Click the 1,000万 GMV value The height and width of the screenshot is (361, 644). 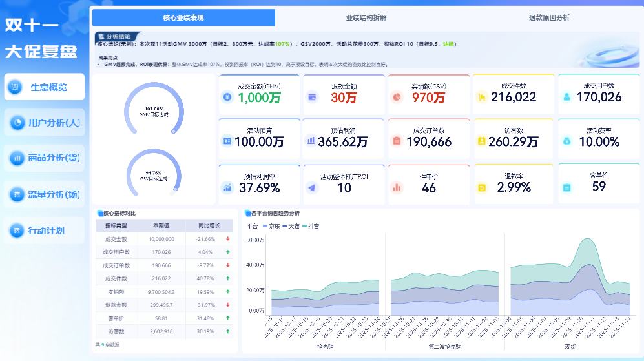click(260, 98)
